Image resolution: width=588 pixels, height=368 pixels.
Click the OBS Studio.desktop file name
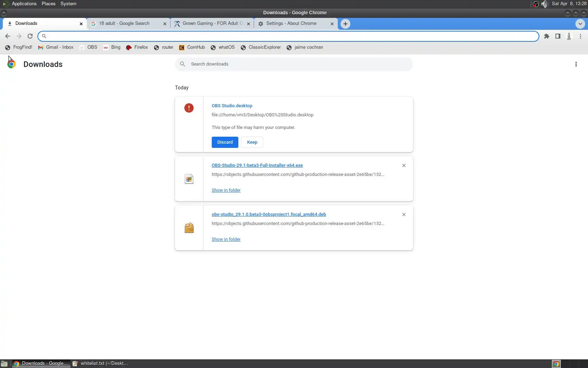pyautogui.click(x=232, y=106)
